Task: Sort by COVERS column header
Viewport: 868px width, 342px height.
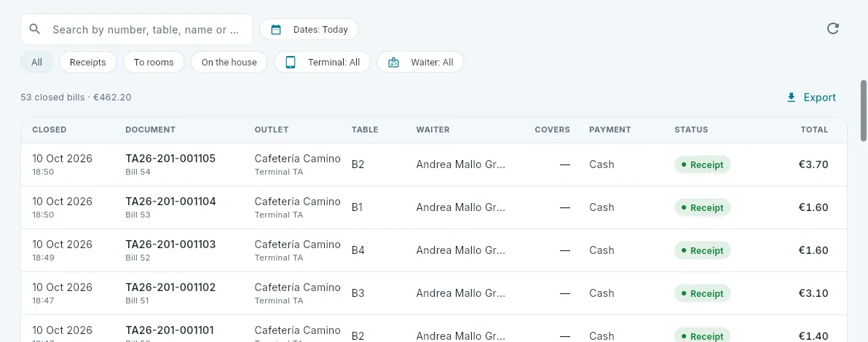Action: (x=552, y=130)
